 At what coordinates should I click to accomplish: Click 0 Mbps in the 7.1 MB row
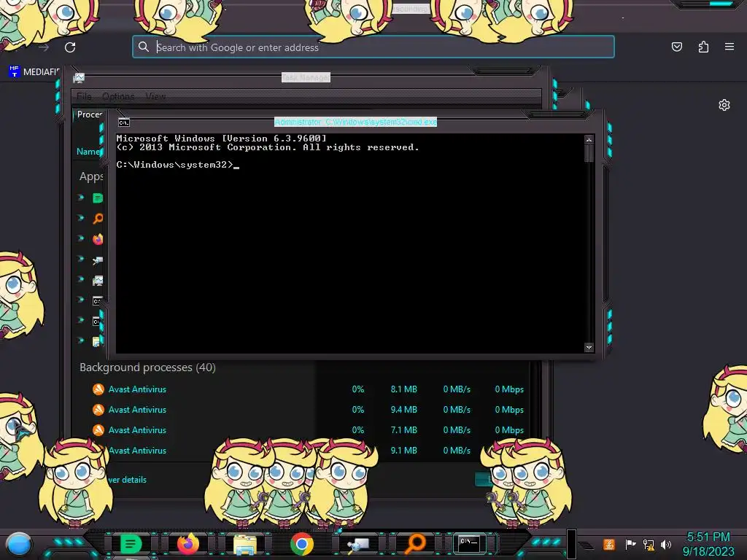[x=508, y=430]
